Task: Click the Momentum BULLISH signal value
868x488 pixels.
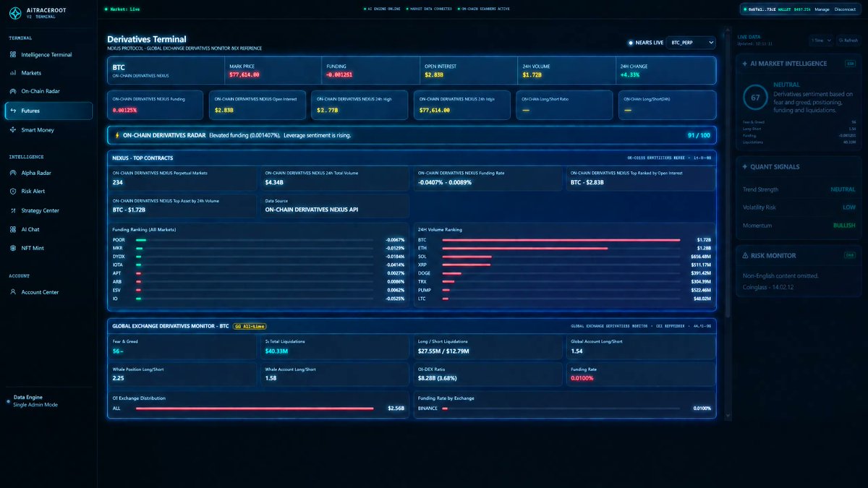Action: pyautogui.click(x=843, y=226)
